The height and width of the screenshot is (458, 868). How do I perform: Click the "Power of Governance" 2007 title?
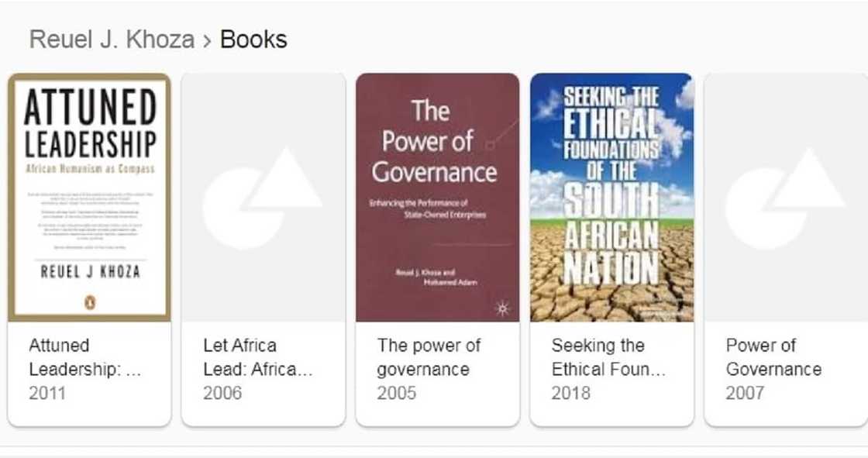tap(773, 357)
